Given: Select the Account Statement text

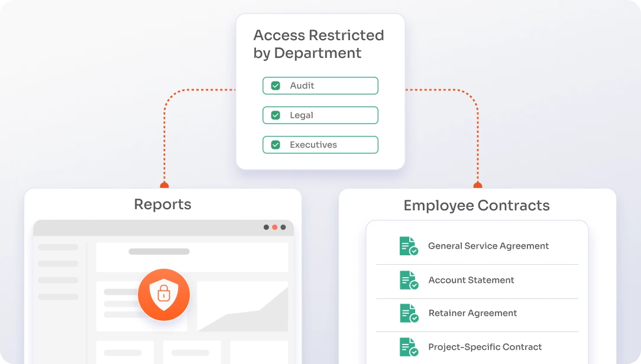Looking at the screenshot, I should (471, 280).
